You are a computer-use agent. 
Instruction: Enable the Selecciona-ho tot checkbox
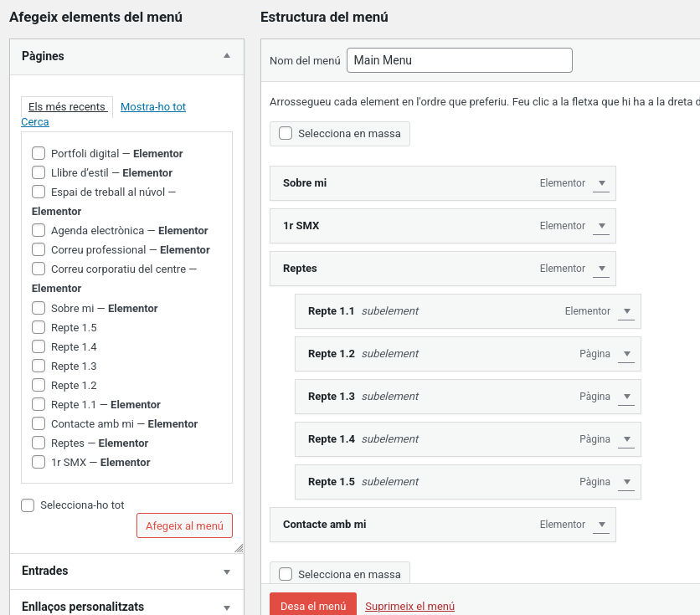coord(28,505)
